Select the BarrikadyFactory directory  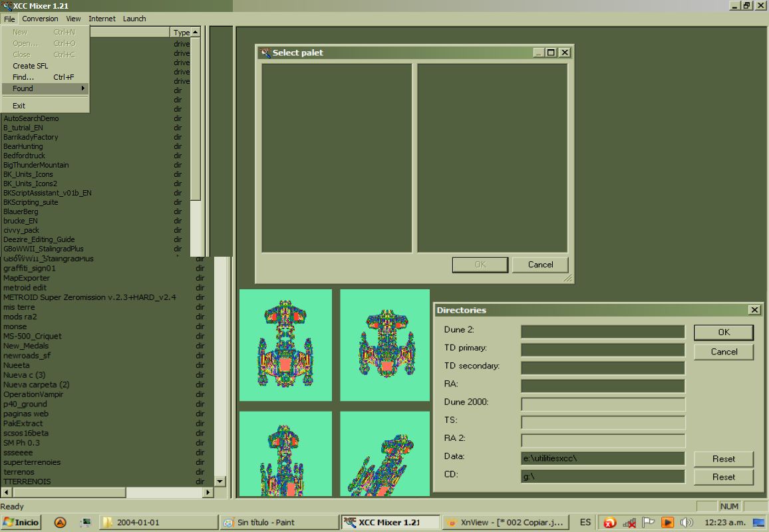[31, 137]
